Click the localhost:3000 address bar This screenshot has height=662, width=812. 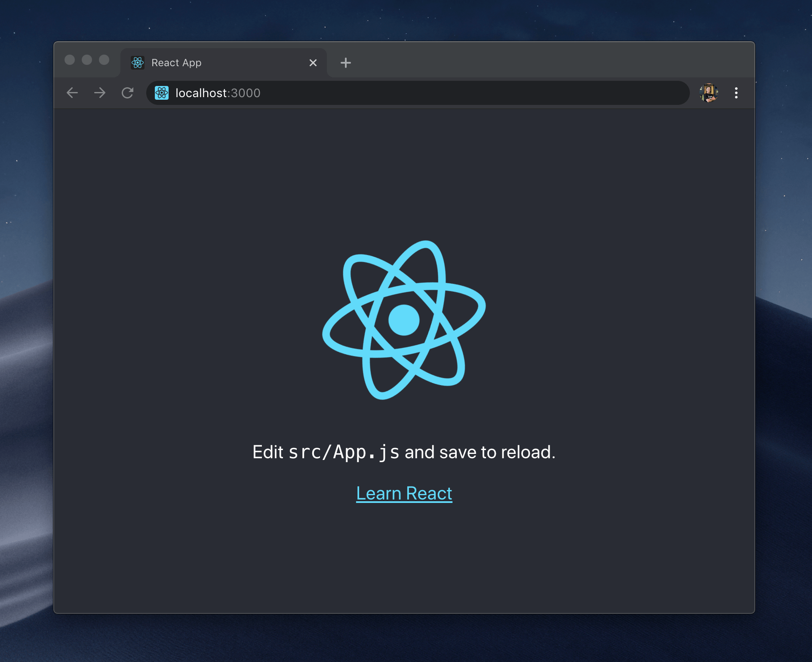[418, 93]
